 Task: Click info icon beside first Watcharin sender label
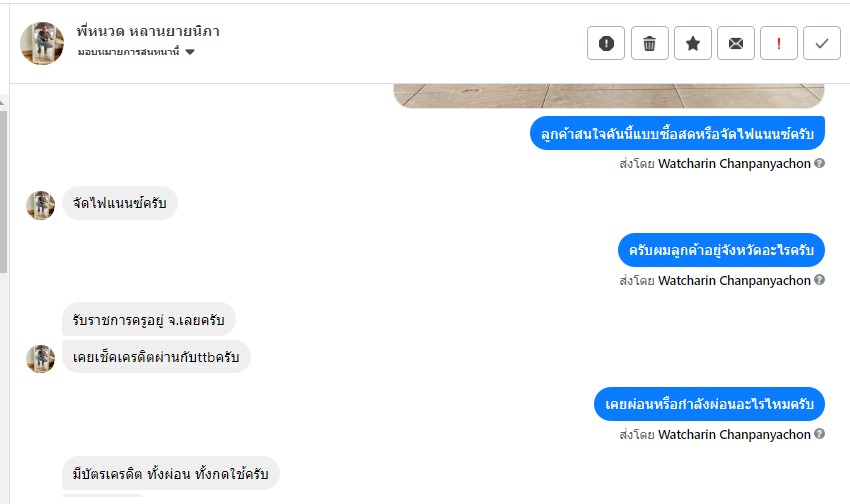(820, 163)
